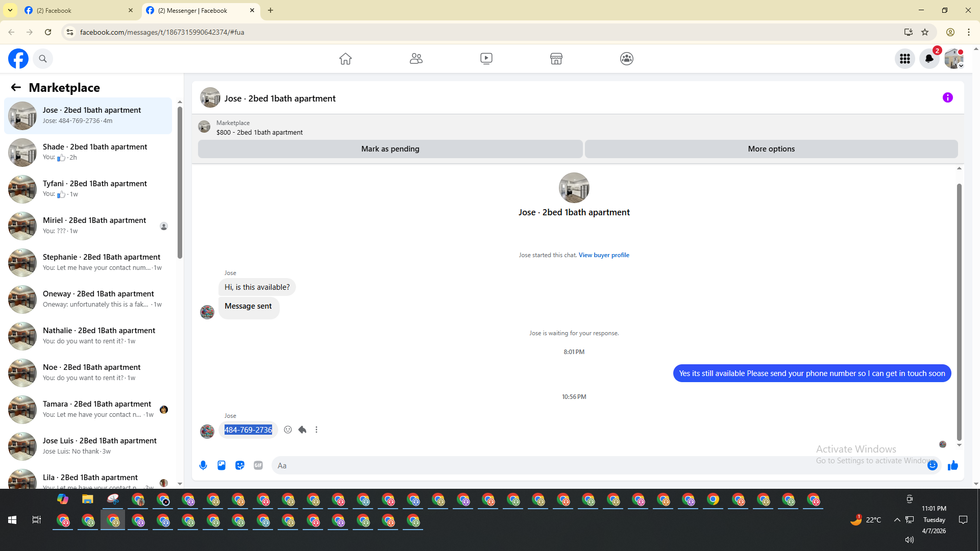Open the Facebook menu grid icon
This screenshot has width=980, height=551.
(x=905, y=59)
